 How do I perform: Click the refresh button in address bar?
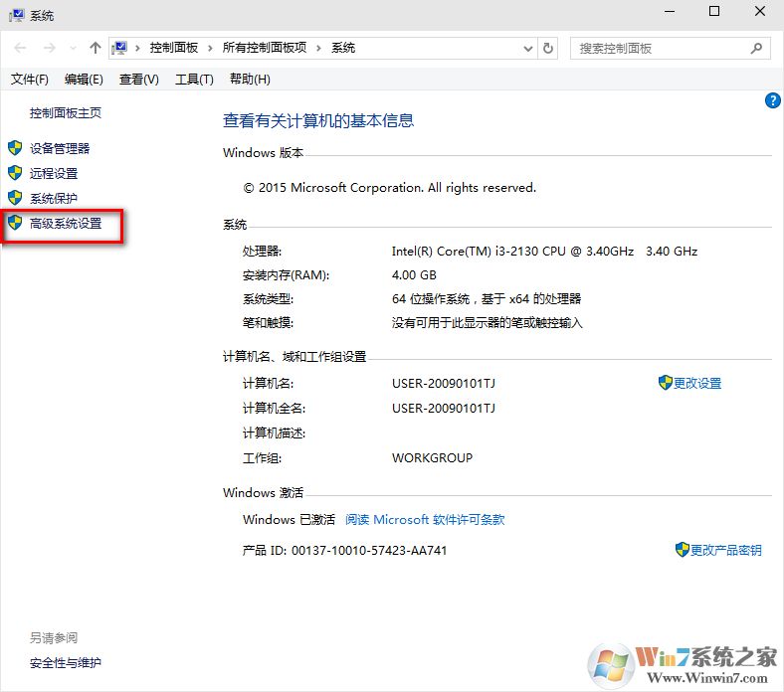[548, 48]
